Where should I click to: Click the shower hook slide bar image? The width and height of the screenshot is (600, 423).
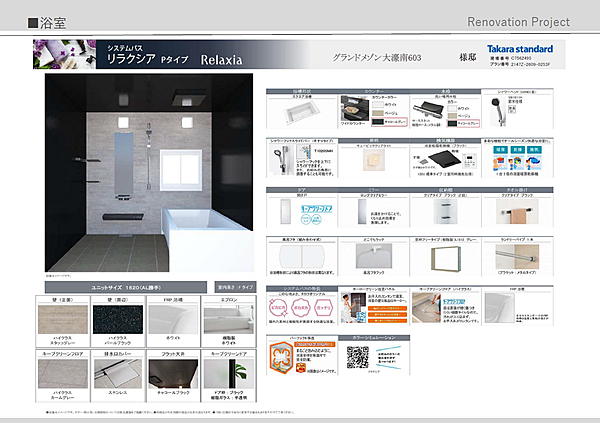coord(281,160)
